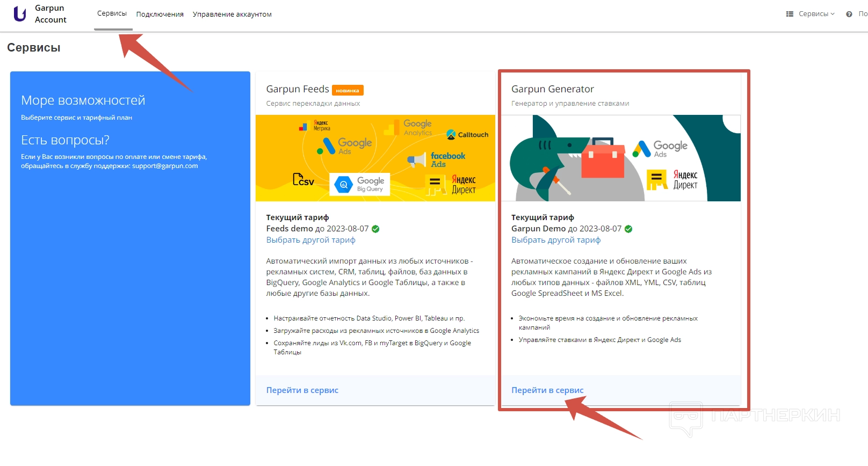Click the bullet about saving leads from Vk.com
Screen dimensions: 868x466
click(x=372, y=347)
